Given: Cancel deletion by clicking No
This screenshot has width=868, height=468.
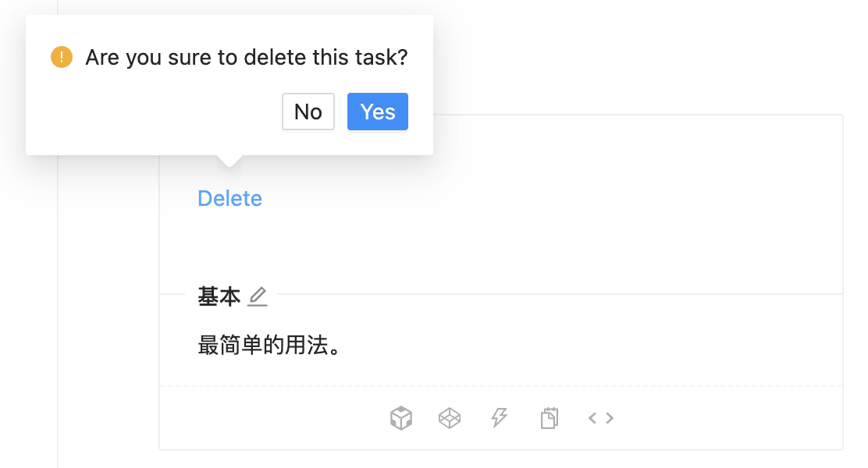Looking at the screenshot, I should pos(308,112).
